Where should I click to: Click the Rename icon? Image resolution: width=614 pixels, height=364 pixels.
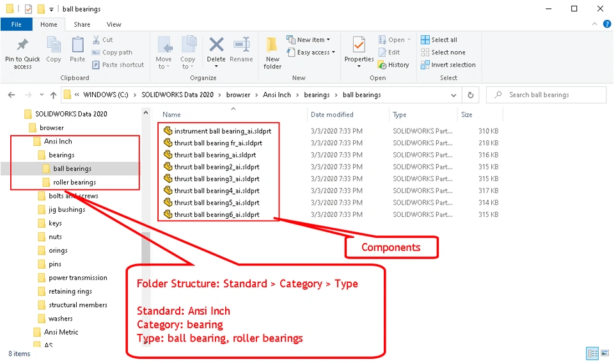pos(241,45)
